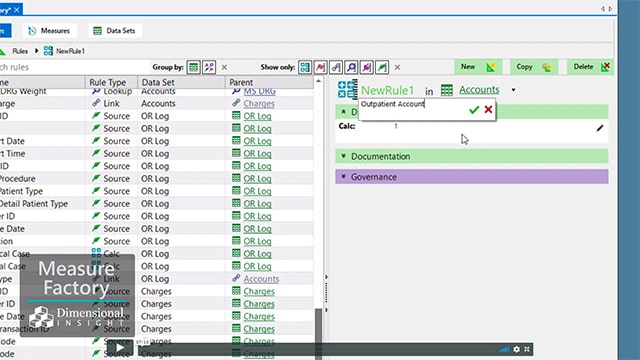Show only Link rules filter icon
The height and width of the screenshot is (360, 640).
point(336,67)
